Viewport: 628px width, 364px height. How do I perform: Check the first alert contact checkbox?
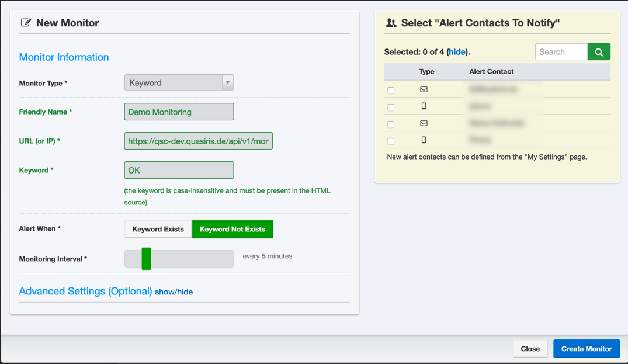pos(391,91)
